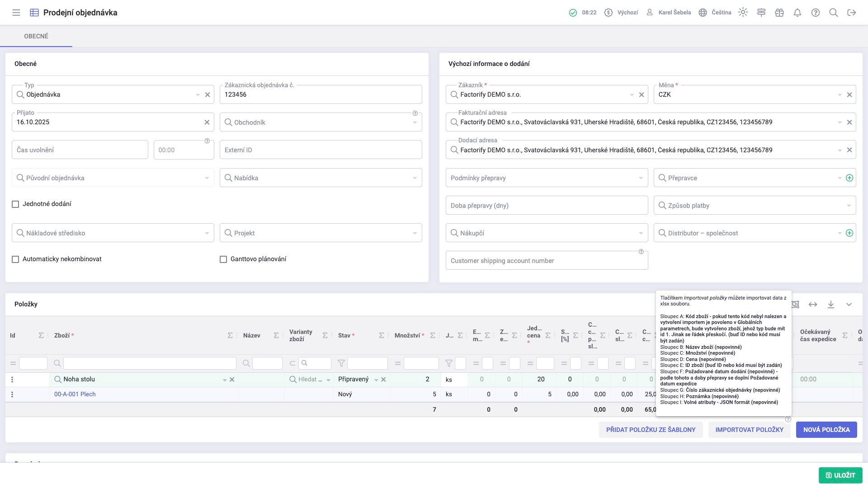868x488 pixels.
Task: Click the Externí ID input field
Action: click(321, 150)
